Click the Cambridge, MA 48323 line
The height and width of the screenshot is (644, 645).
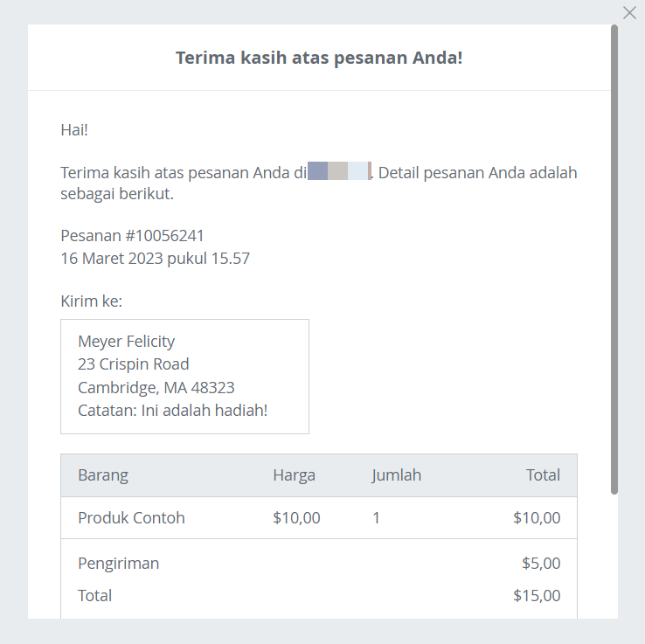[156, 387]
